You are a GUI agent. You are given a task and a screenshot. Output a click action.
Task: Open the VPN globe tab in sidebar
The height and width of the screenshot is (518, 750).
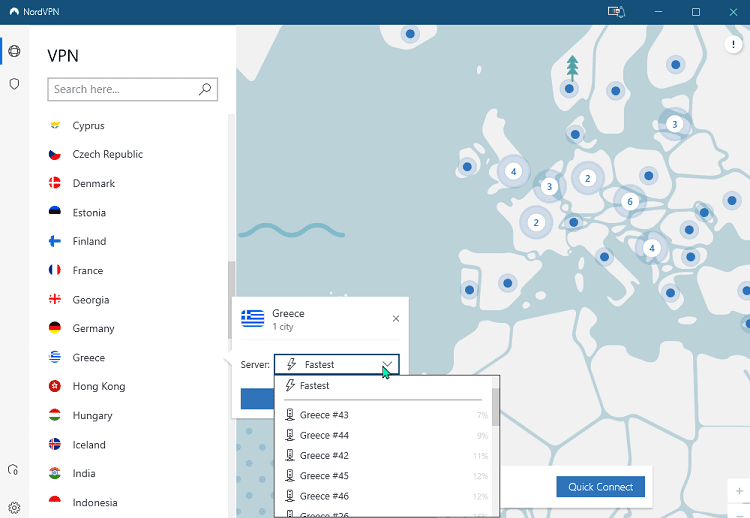(14, 51)
